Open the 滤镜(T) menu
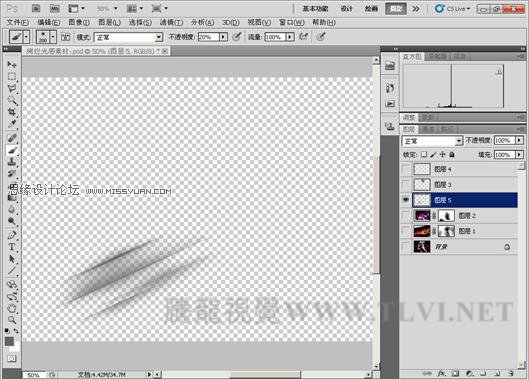Screen dimensions: 529x380 tap(171, 22)
